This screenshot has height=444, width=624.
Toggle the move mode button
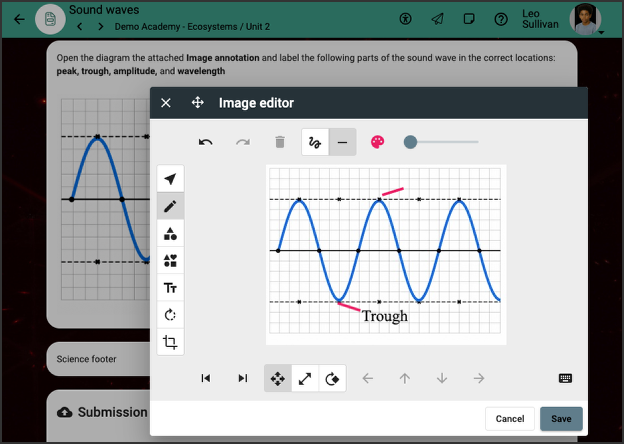point(278,378)
